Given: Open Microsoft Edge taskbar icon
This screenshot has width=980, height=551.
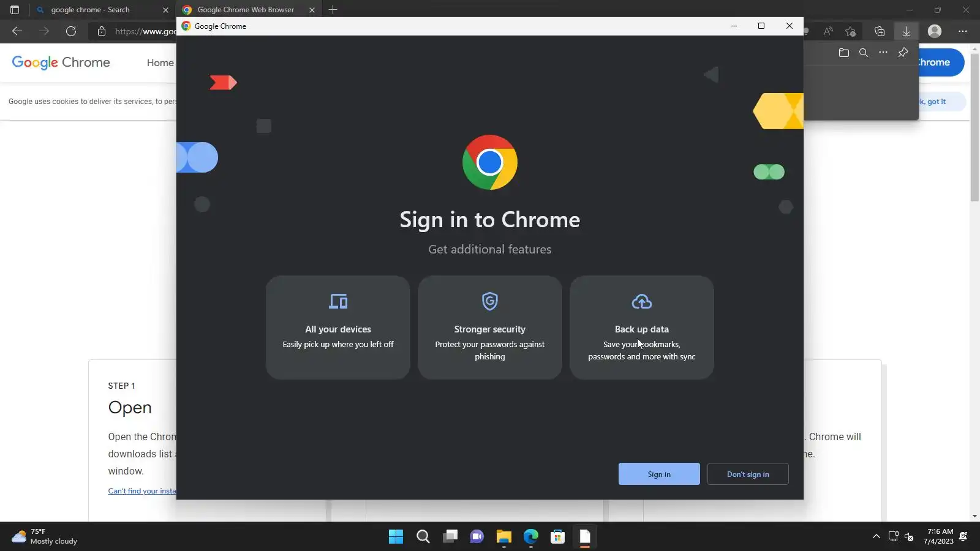Looking at the screenshot, I should [x=531, y=537].
